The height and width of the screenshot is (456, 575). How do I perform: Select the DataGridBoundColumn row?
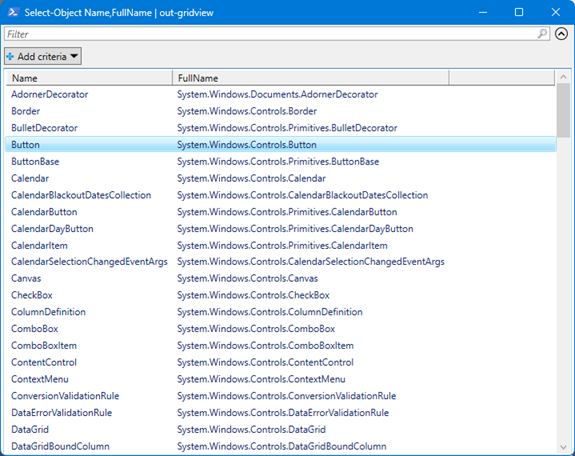click(x=281, y=446)
